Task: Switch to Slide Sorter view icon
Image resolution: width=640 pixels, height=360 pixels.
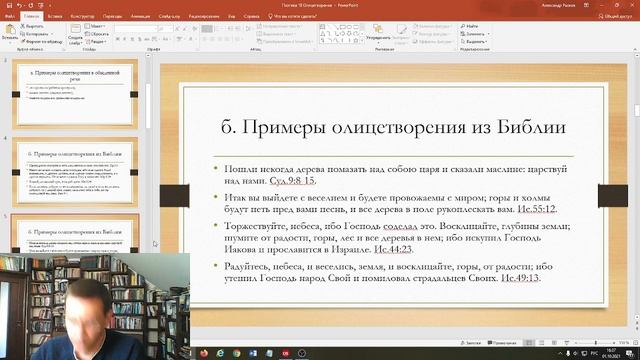Action: coord(542,343)
